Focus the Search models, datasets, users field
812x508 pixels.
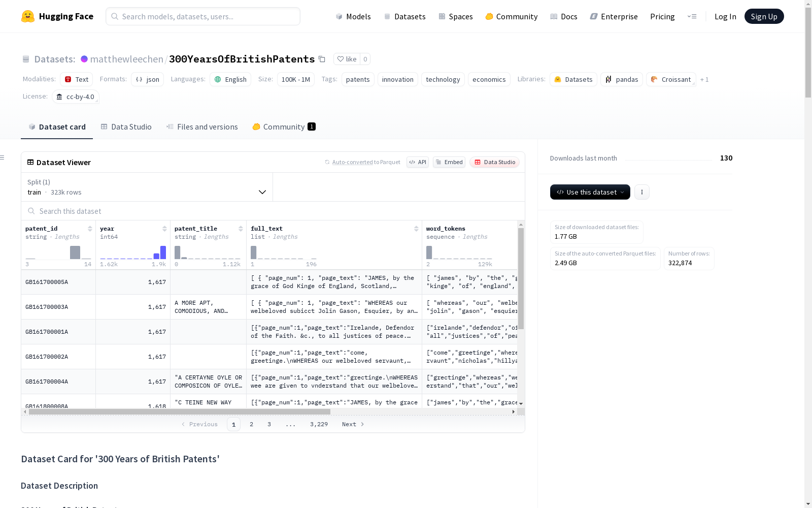pyautogui.click(x=203, y=16)
